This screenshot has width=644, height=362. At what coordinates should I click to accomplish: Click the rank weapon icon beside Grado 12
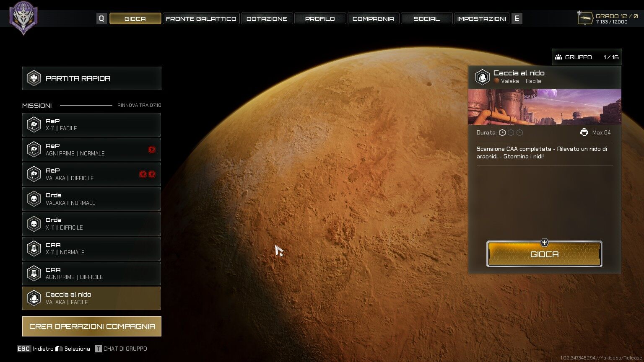tap(585, 18)
